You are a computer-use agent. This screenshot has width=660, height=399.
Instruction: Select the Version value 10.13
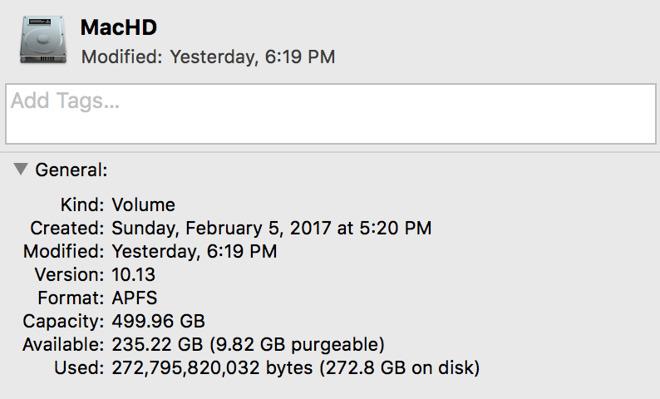[133, 275]
